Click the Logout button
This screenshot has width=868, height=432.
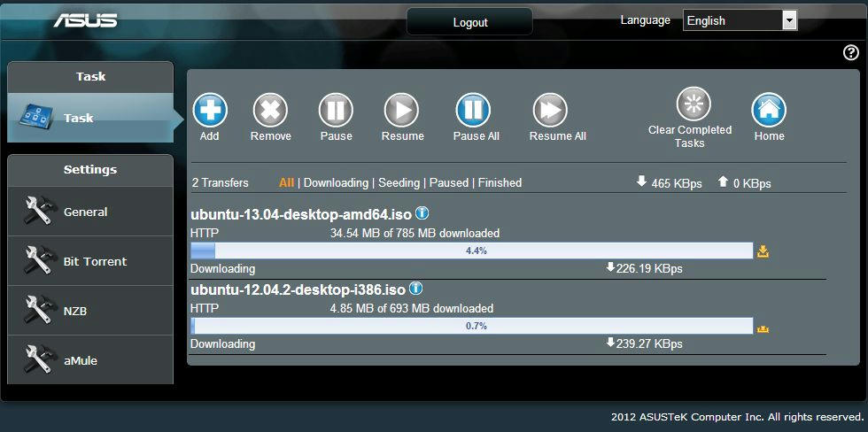(470, 22)
